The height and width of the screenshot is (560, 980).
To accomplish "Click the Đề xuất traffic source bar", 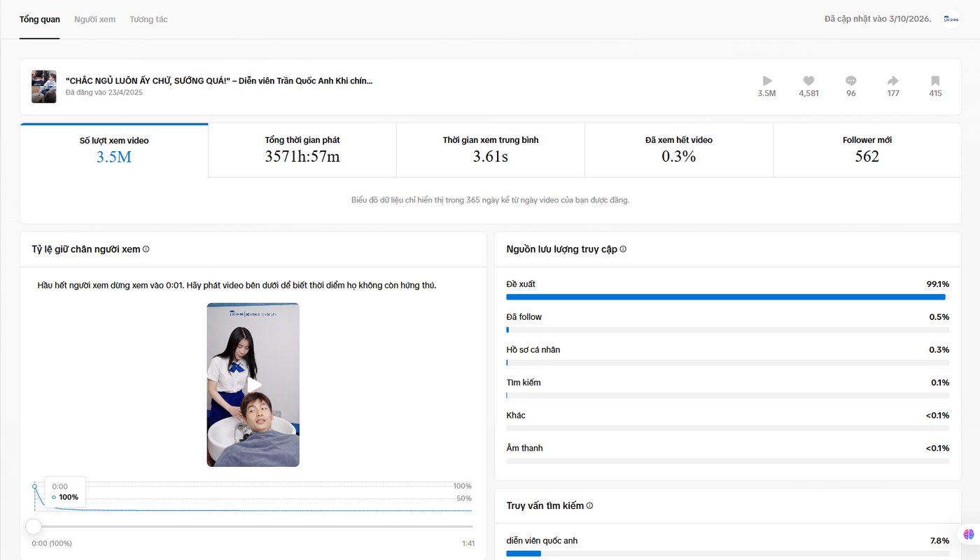I will (x=728, y=297).
